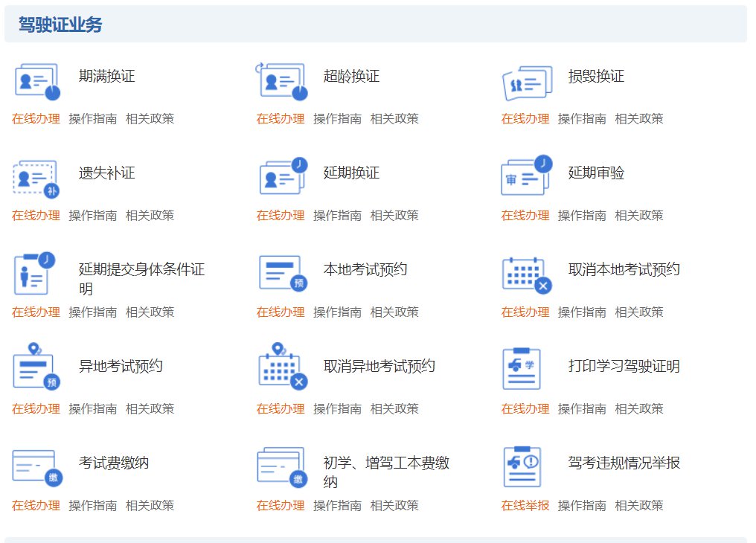Open the 考试费缴纳 title
This screenshot has width=756, height=543.
pos(114,463)
